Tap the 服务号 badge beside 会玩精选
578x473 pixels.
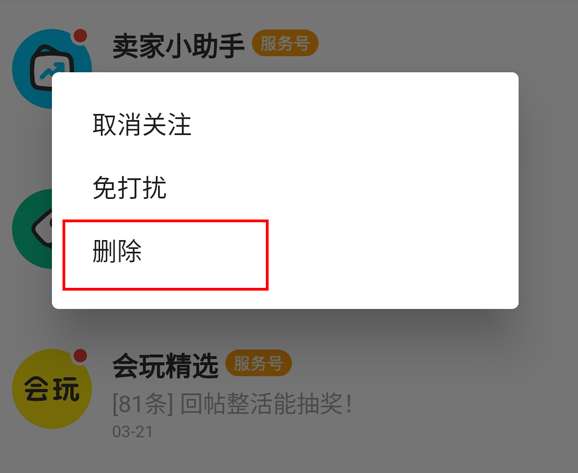[258, 364]
